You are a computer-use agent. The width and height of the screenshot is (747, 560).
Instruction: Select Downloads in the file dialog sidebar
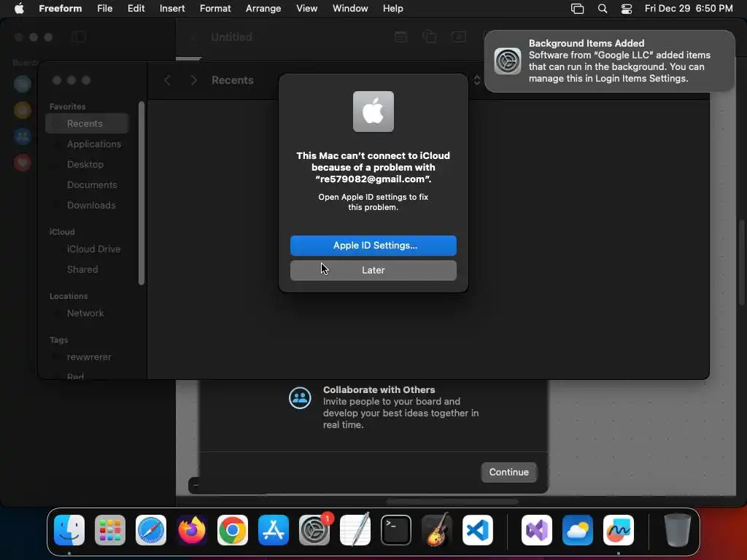[88, 205]
